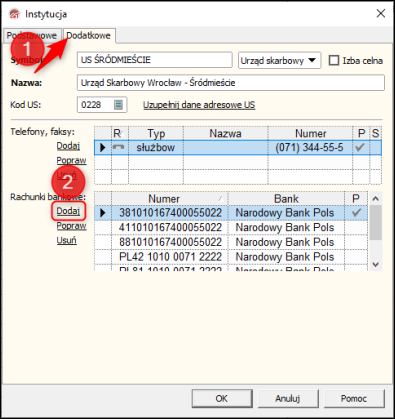Click Numer column header in phones table

pyautogui.click(x=310, y=134)
